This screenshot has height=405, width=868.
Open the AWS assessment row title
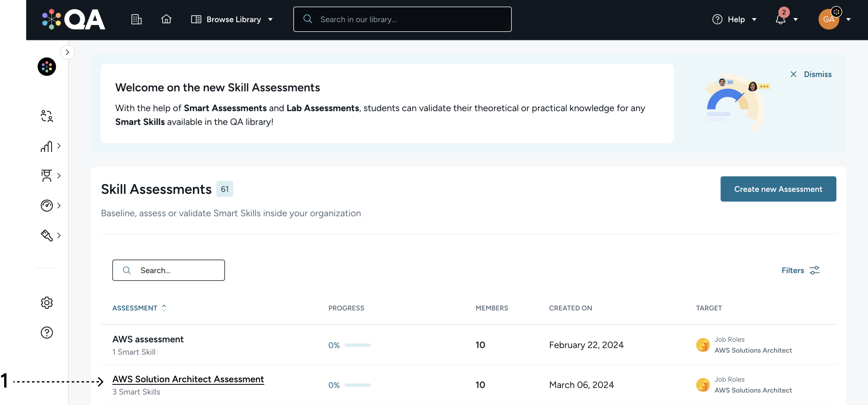pyautogui.click(x=148, y=339)
